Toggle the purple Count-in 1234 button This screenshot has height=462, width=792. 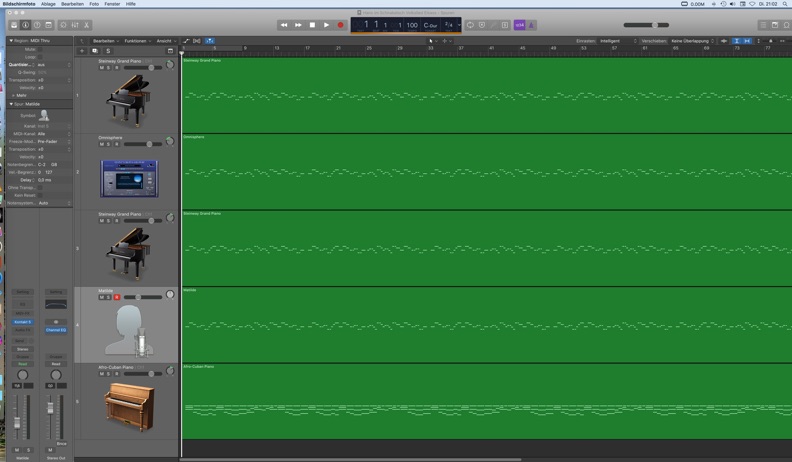tap(519, 25)
